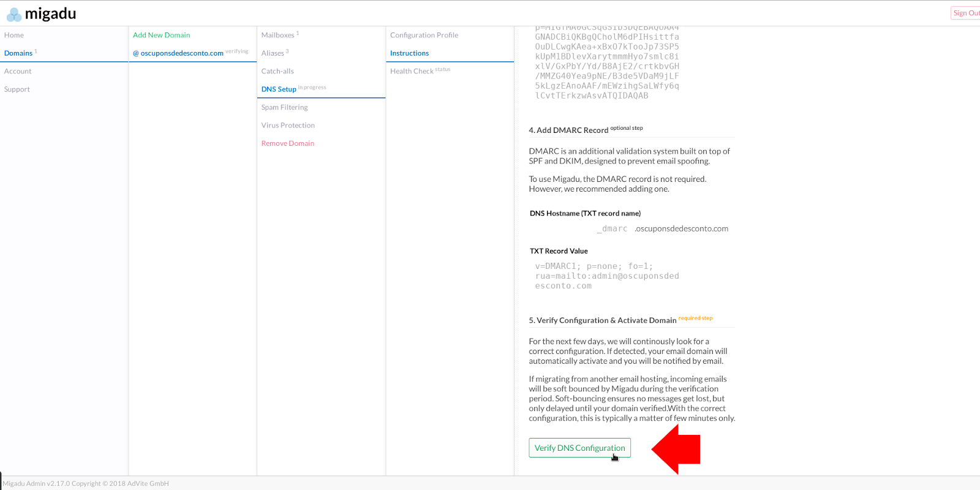Screen dimensions: 980x490
Task: Click the '4. Add DMARC Record' heading
Action: pyautogui.click(x=568, y=130)
